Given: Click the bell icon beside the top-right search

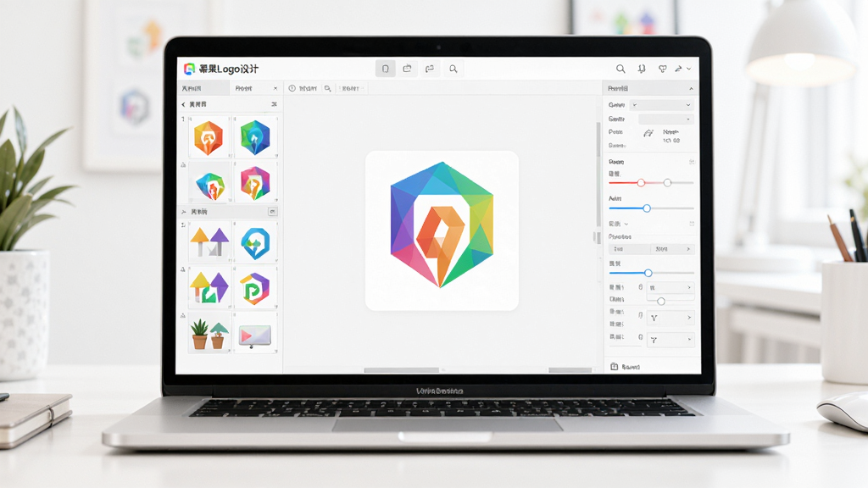Looking at the screenshot, I should 642,69.
